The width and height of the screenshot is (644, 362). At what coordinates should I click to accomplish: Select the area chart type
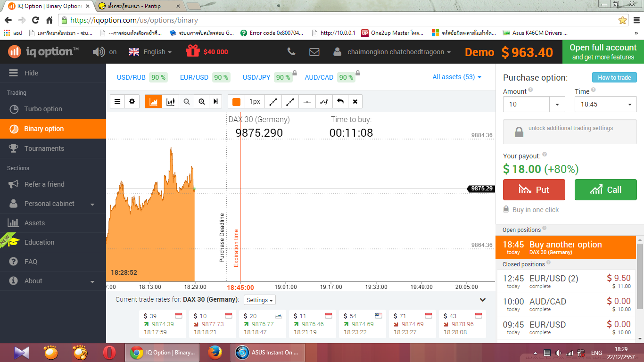(154, 101)
